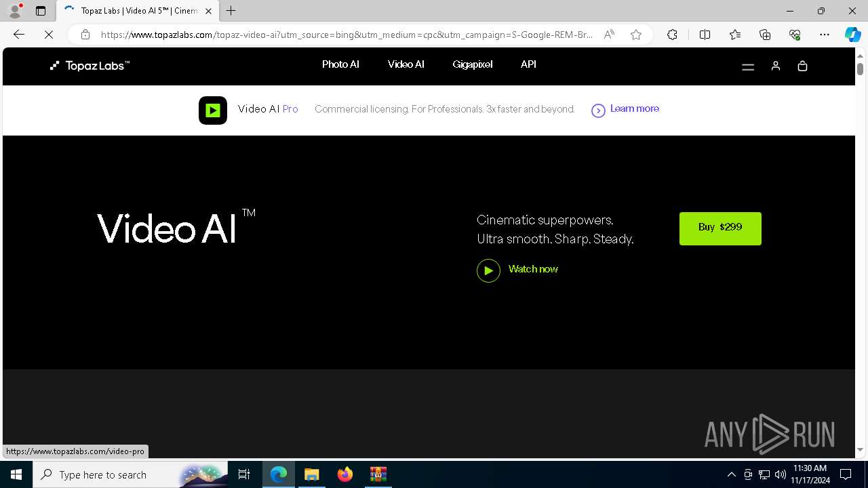Click the Topaz Labs logo
This screenshot has width=868, height=488.
pyautogui.click(x=90, y=66)
